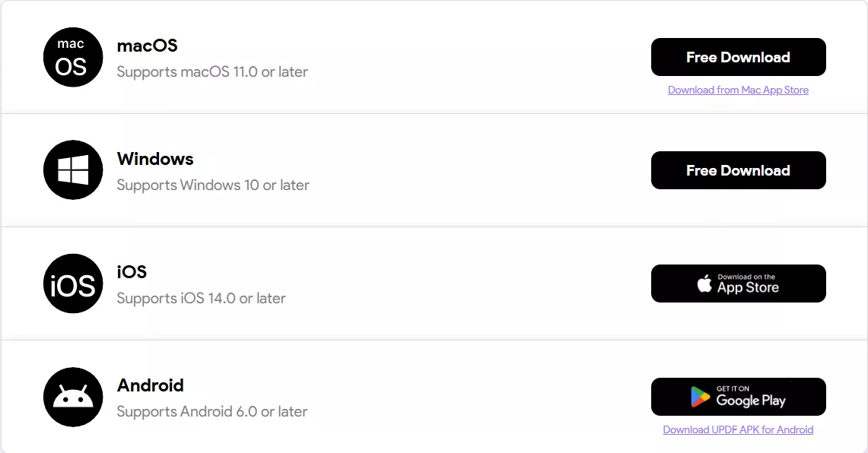Click the Windows logo icon

(x=73, y=170)
